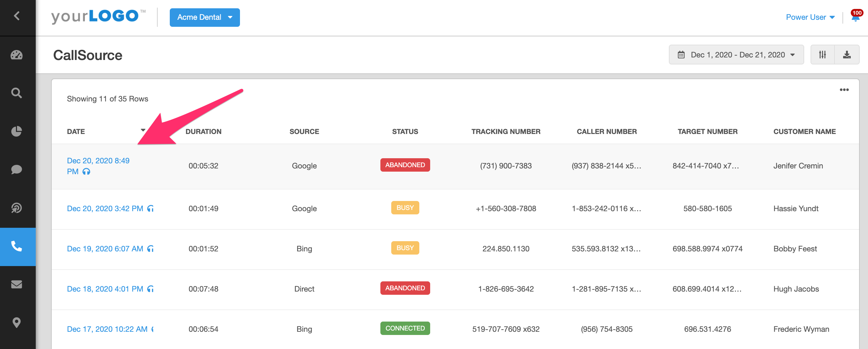868x349 pixels.
Task: Open the Dec 1 - Dec 21 date range picker
Action: 736,55
